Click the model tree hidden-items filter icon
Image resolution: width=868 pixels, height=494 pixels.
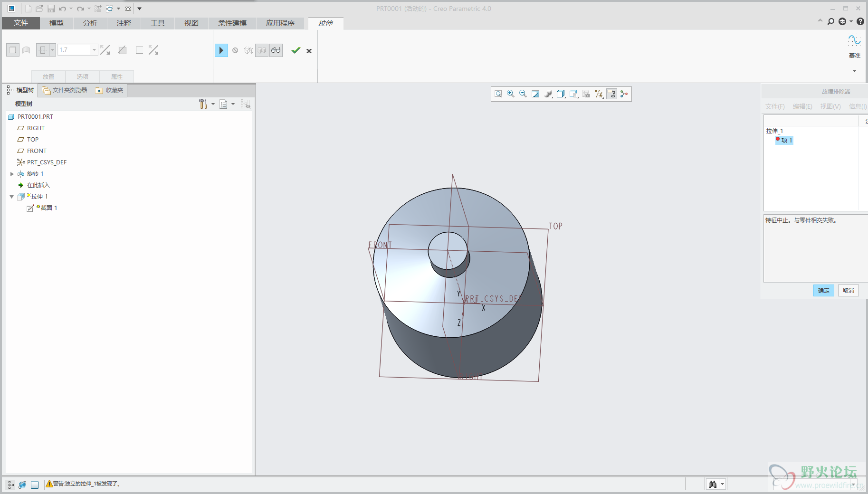point(245,104)
